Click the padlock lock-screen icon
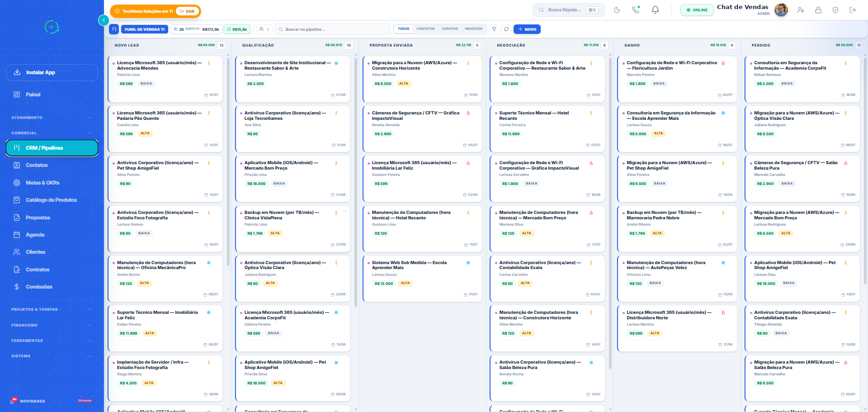 tap(818, 10)
